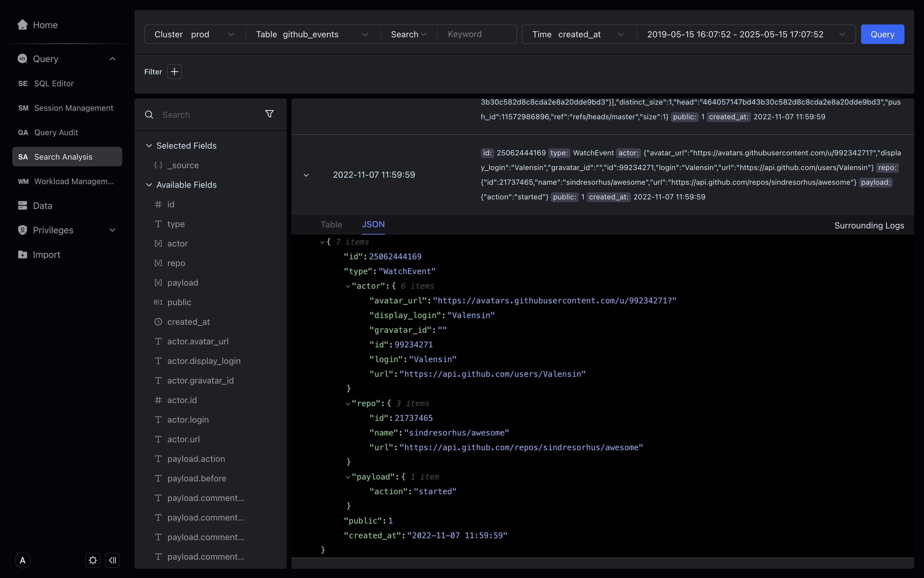Click the Data database icon
This screenshot has width=924, height=578.
[23, 206]
